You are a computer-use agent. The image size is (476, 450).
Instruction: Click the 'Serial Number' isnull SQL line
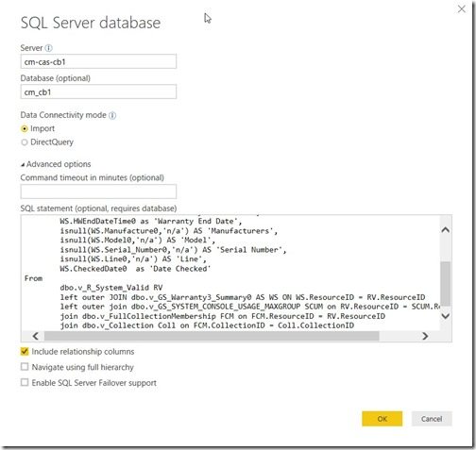pyautogui.click(x=173, y=250)
